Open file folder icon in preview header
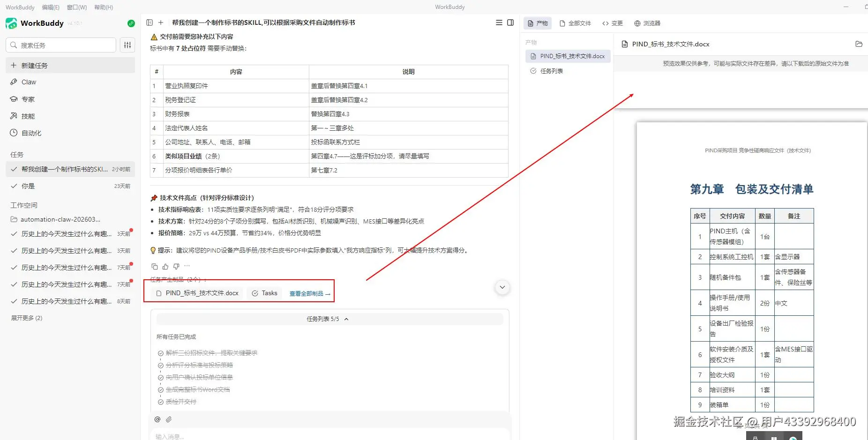This screenshot has width=868, height=440. click(x=859, y=44)
